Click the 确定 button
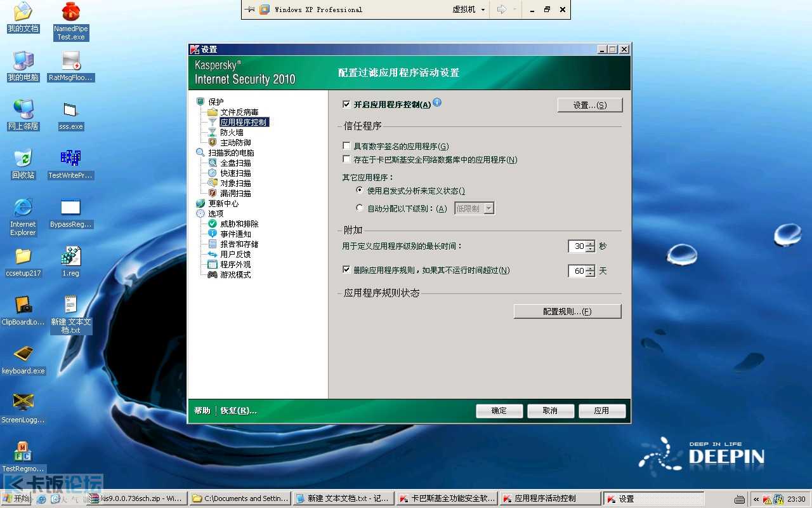Image resolution: width=812 pixels, height=508 pixels. [x=499, y=411]
